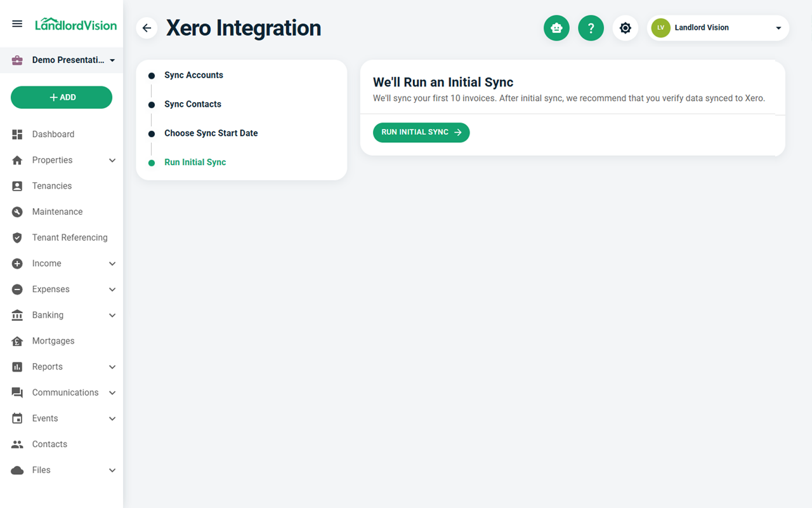812x508 pixels.
Task: Click the Xero Integration page title
Action: 244,28
